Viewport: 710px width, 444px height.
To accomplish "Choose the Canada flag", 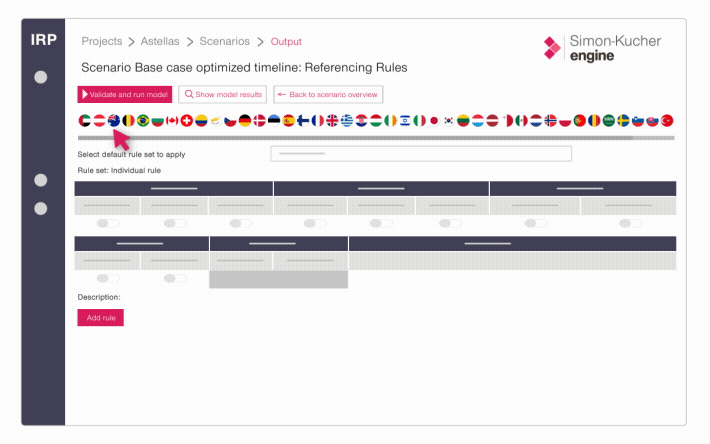I will click(x=172, y=121).
